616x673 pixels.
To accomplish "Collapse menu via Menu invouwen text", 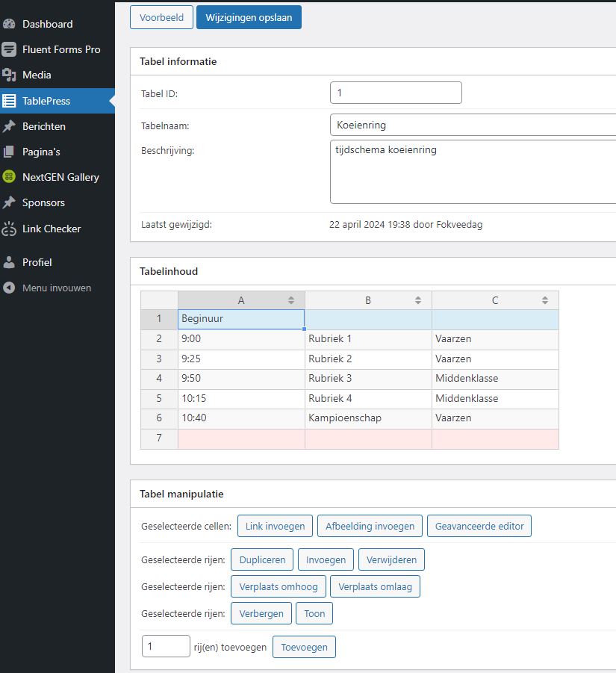I will (57, 288).
